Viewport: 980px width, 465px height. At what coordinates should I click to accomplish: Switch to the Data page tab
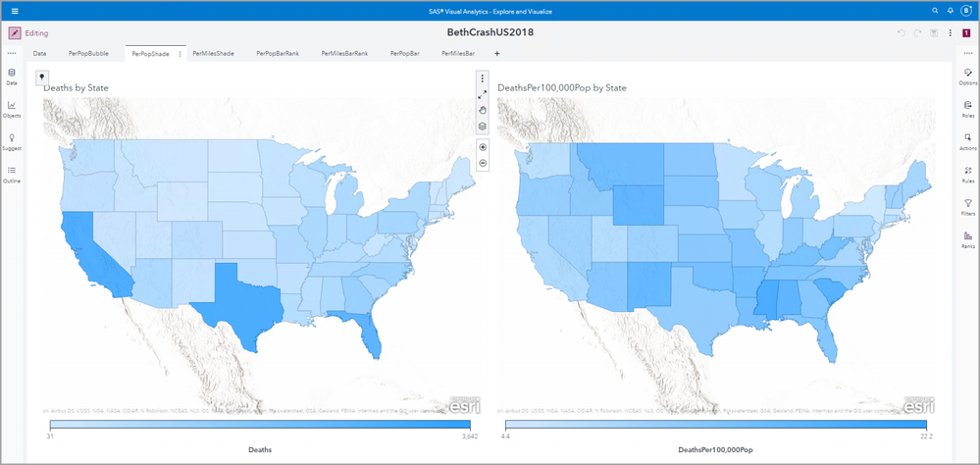coord(39,54)
